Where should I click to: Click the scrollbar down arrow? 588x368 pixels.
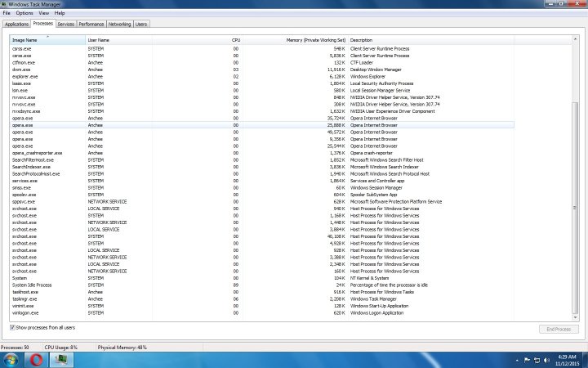tap(575, 317)
